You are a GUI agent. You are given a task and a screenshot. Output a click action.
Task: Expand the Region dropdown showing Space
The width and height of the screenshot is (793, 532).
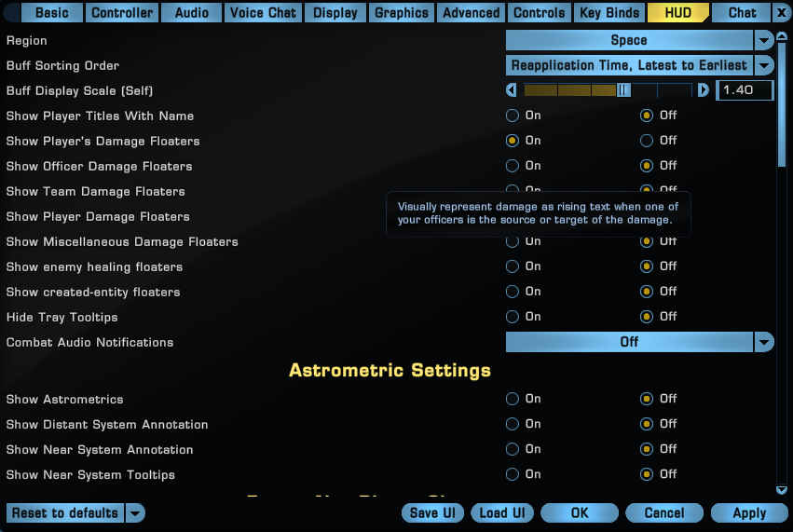point(764,40)
